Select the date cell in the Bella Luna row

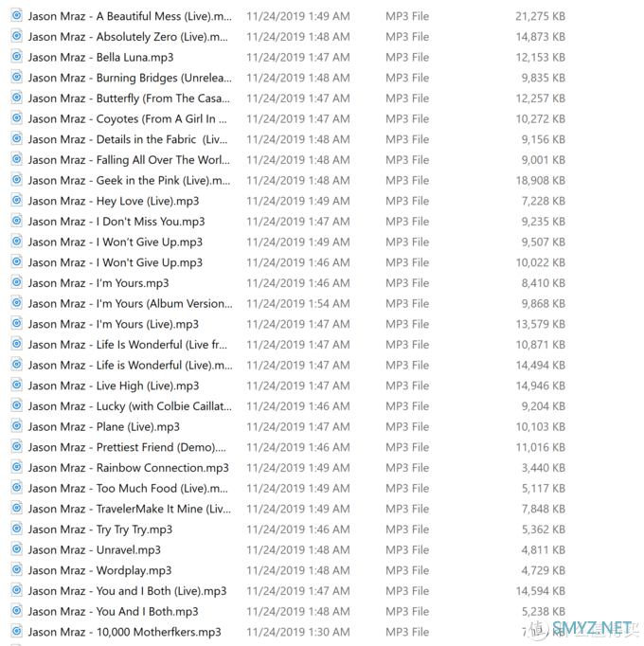[298, 57]
